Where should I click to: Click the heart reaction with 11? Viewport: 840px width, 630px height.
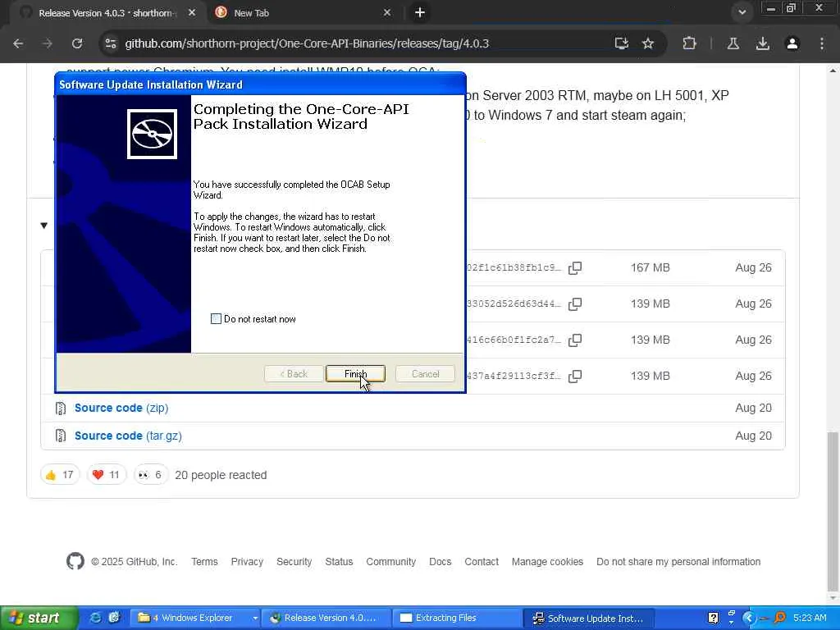(106, 475)
